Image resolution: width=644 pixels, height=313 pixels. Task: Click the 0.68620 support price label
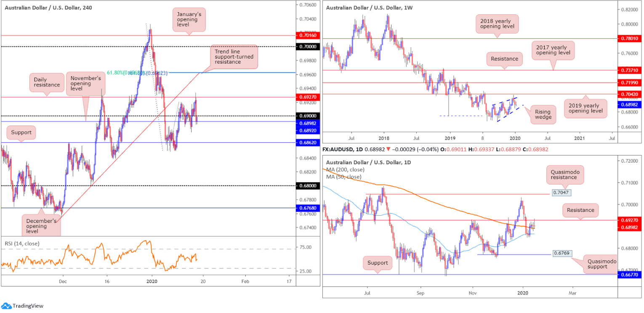tap(308, 143)
